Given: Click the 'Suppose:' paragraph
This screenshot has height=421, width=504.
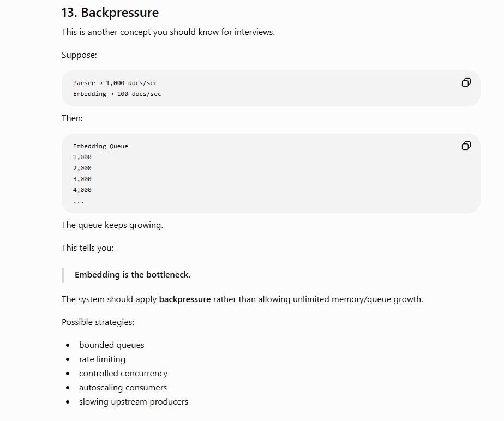Looking at the screenshot, I should (x=80, y=55).
